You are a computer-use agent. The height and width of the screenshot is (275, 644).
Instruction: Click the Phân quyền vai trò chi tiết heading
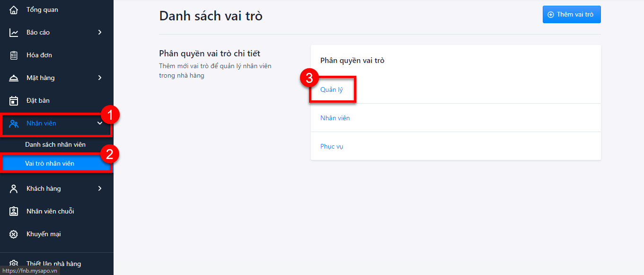[210, 53]
